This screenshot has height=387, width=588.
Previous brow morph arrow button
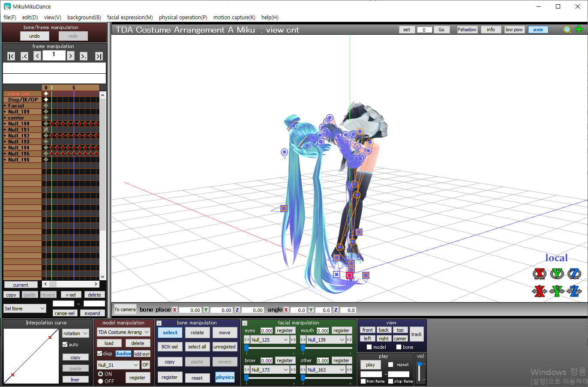pyautogui.click(x=247, y=370)
